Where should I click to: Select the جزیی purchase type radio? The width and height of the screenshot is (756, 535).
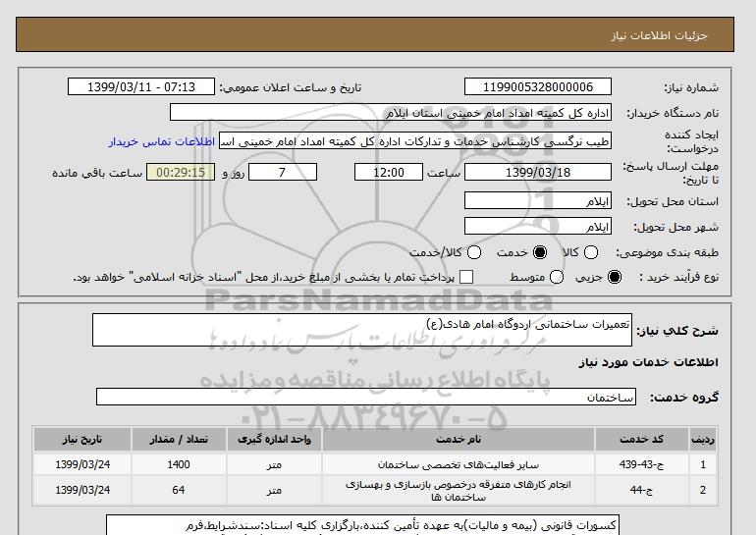615,277
